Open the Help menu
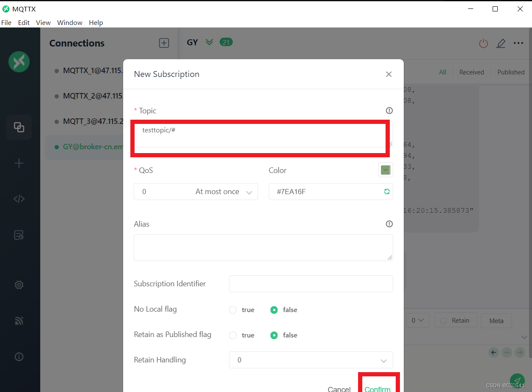532x392 pixels. [x=96, y=23]
